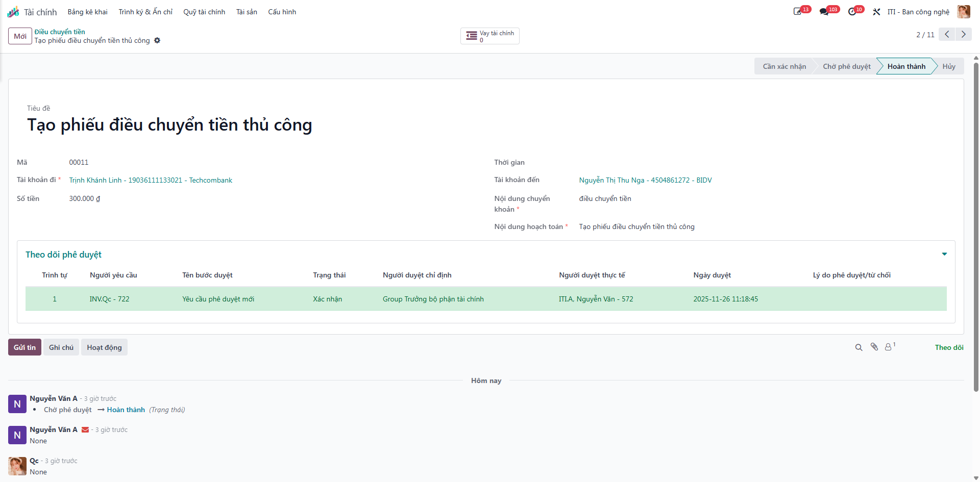
Task: Collapse Theo dõi phê duyệt section arrow
Action: point(944,254)
